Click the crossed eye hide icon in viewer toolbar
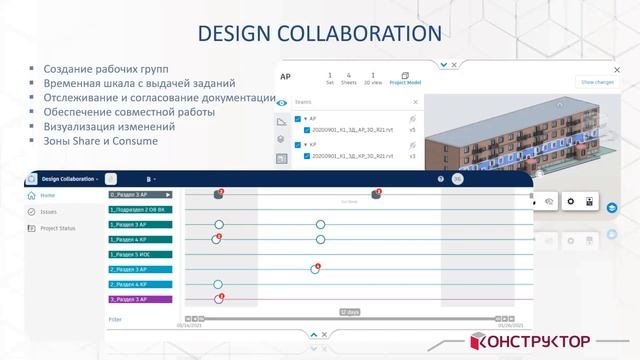 (x=549, y=201)
